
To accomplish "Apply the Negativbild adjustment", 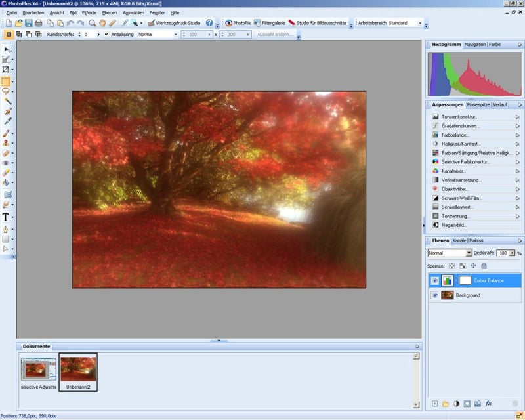I will click(x=453, y=225).
